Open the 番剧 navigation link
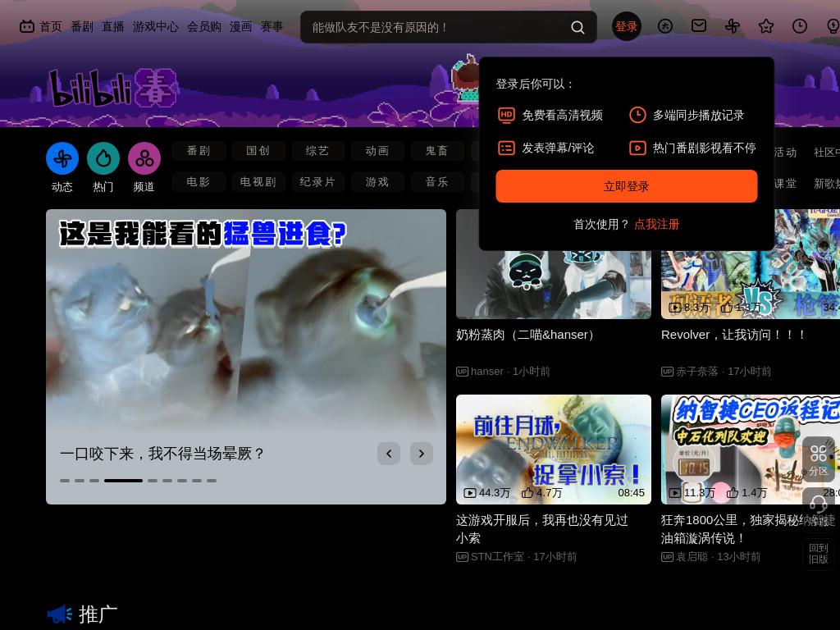Viewport: 840px width, 630px height. coord(82,27)
